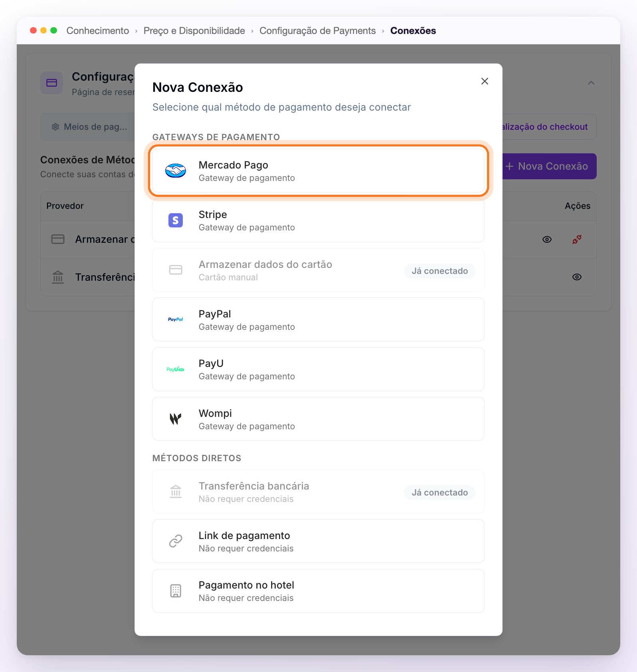Choose the Stripe gateway option
Screen dimensions: 637x672
pyautogui.click(x=318, y=221)
